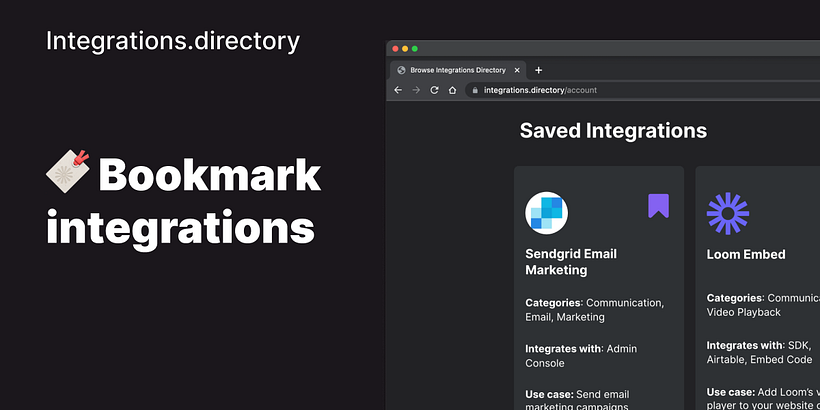This screenshot has height=410, width=820.
Task: Click Sendgrid's 'Use case: Send email' text
Action: (577, 394)
